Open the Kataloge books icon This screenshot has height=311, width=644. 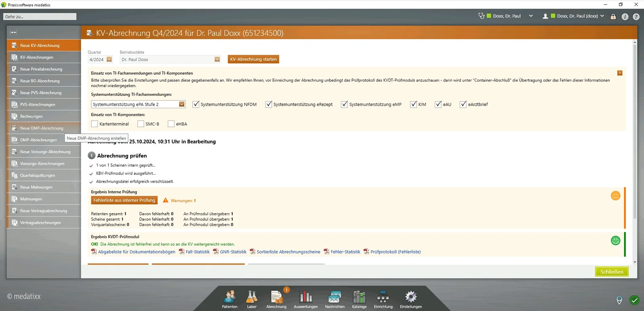359,299
